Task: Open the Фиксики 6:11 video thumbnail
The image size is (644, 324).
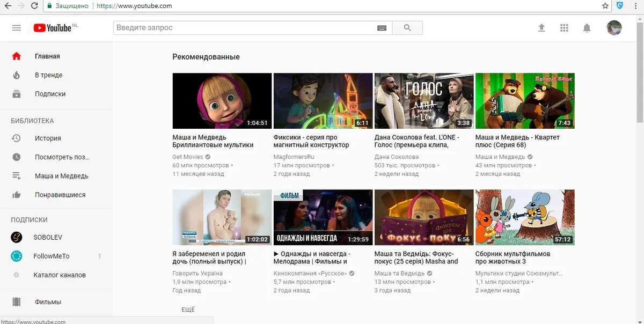Action: pos(323,101)
